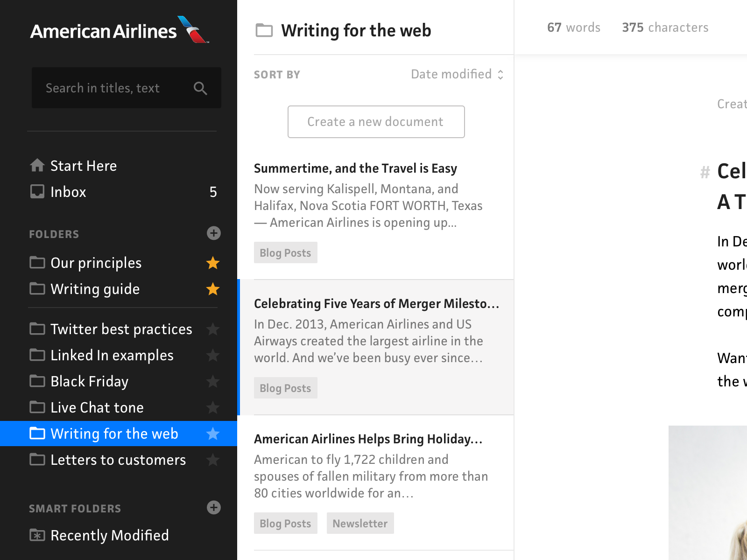
Task: Expand the Writing guide folder
Action: pos(95,289)
